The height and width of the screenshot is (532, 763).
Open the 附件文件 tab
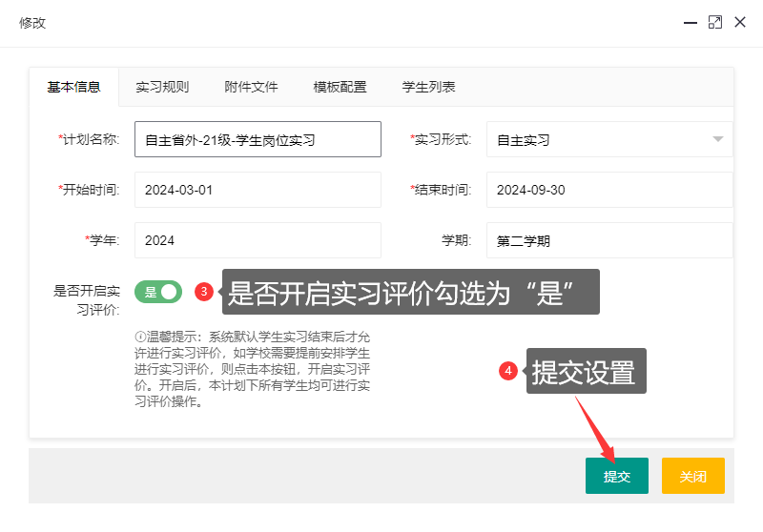coord(251,87)
